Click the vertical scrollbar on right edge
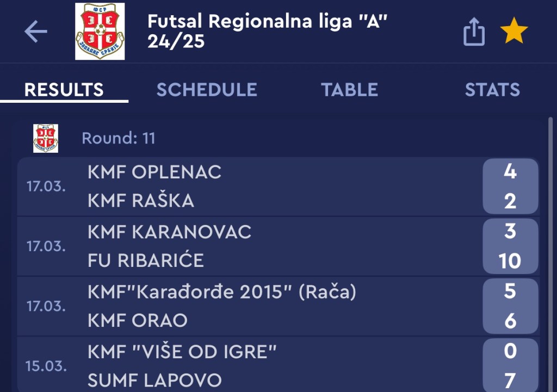The image size is (557, 392). click(550, 245)
